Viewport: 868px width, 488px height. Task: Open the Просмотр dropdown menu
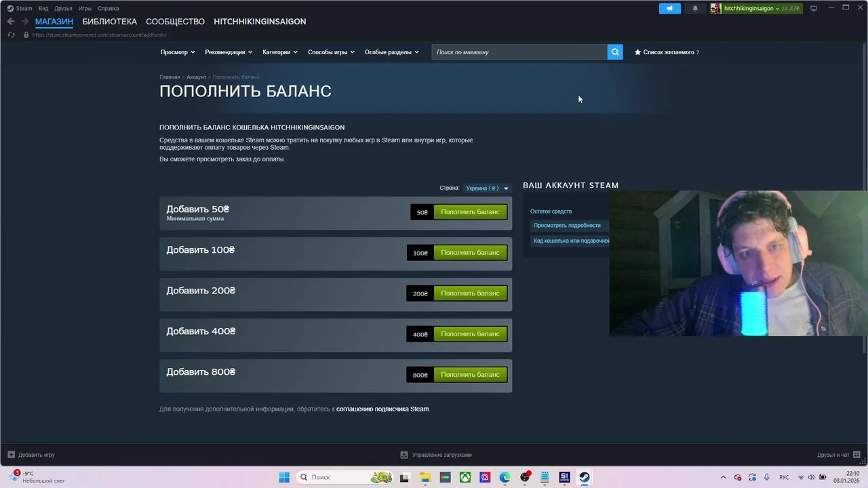[x=178, y=52]
